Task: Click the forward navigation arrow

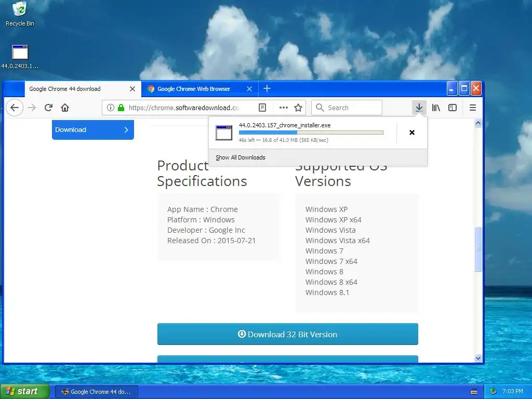Action: pyautogui.click(x=32, y=108)
